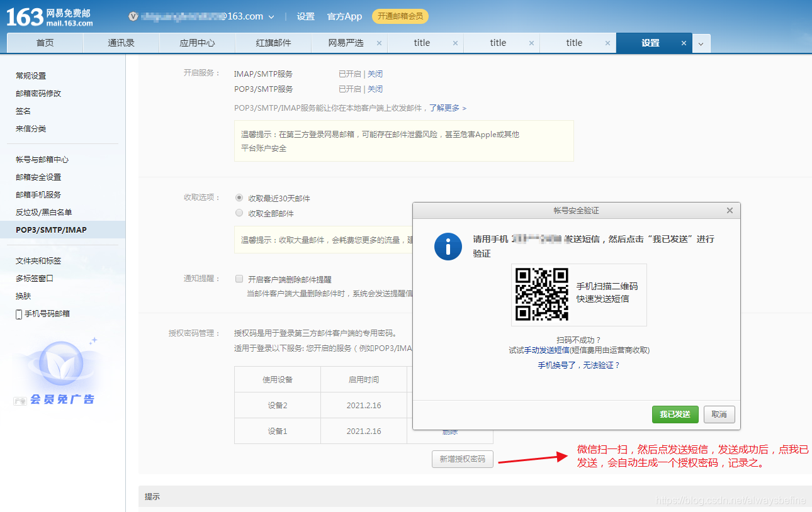The image size is (812, 512).
Task: Click the phone icon beside 手机号码邮箱
Action: coord(19,313)
